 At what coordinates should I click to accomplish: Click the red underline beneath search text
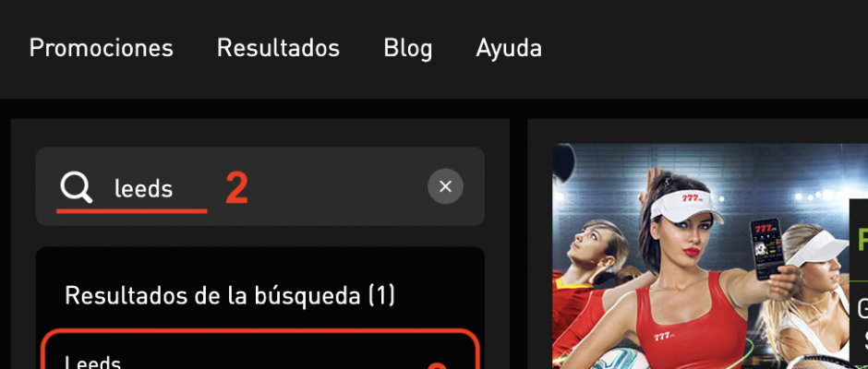tap(132, 210)
